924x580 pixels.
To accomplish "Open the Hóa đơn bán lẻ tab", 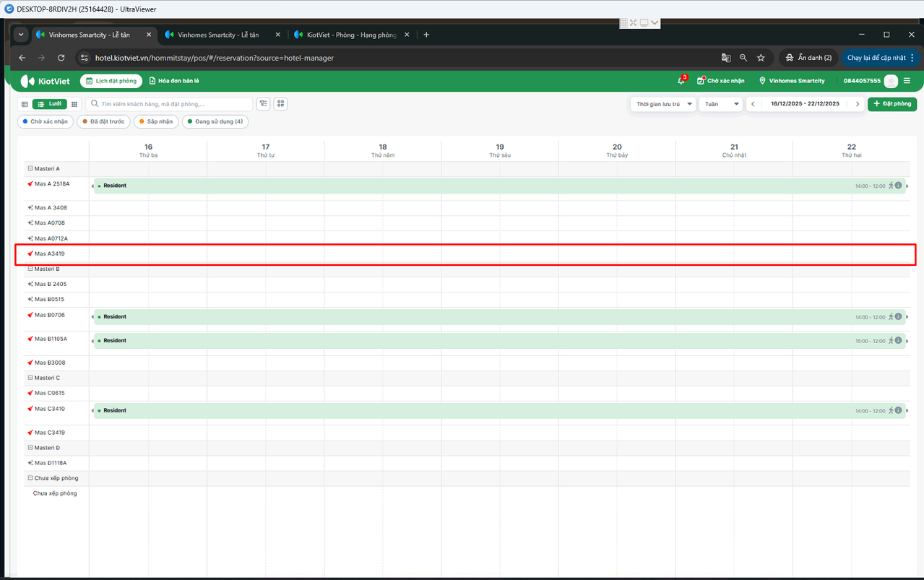I will pos(174,81).
